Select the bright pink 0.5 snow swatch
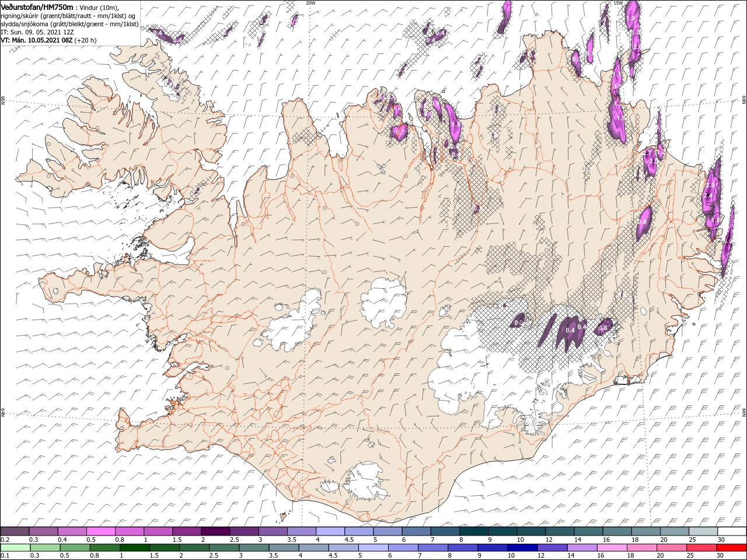This screenshot has width=747, height=560. (100, 531)
